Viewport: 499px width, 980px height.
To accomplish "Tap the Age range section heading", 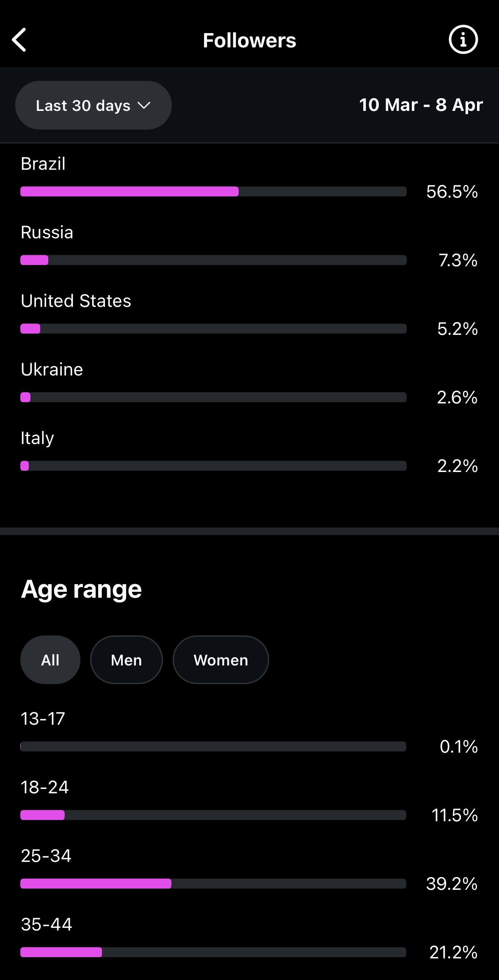I will click(81, 589).
